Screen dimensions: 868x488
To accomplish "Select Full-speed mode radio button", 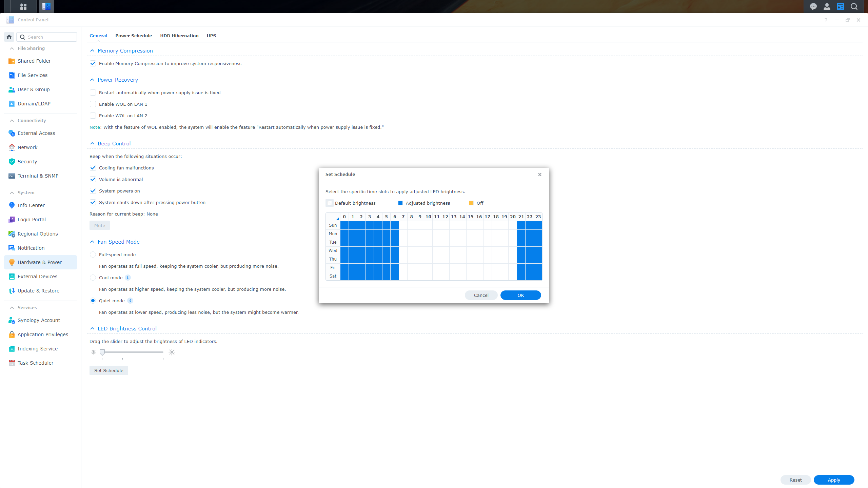I will click(x=93, y=255).
